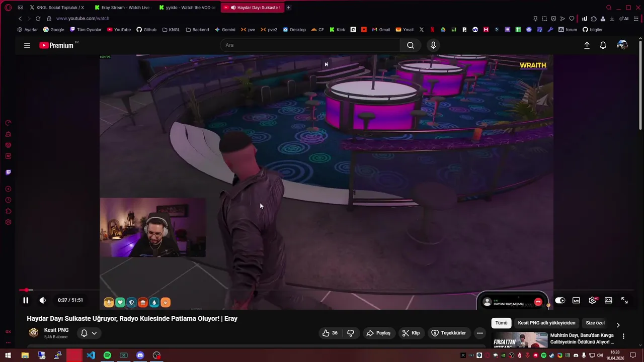Open the YouTube guide hamburger menu
Image resolution: width=644 pixels, height=362 pixels.
click(27, 45)
